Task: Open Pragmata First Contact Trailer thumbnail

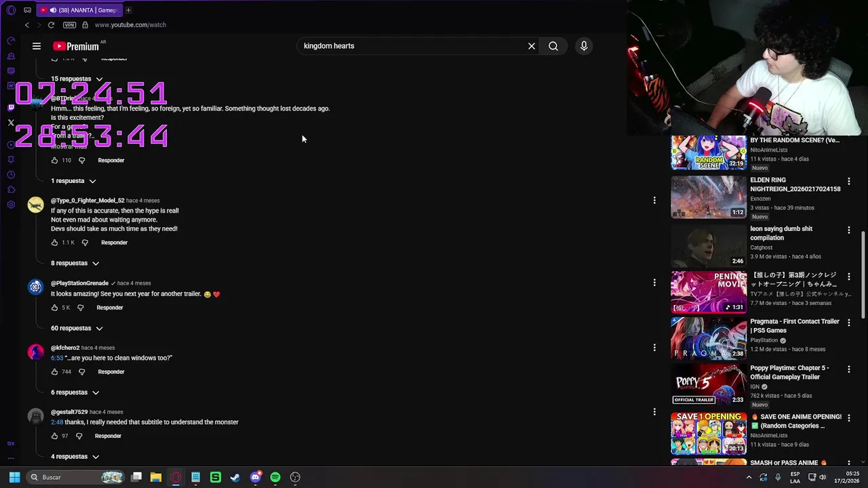Action: [708, 338]
